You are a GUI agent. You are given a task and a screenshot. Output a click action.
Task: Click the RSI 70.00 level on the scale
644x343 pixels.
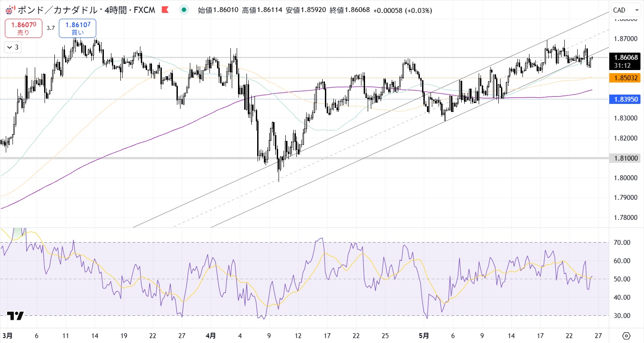[x=621, y=243]
